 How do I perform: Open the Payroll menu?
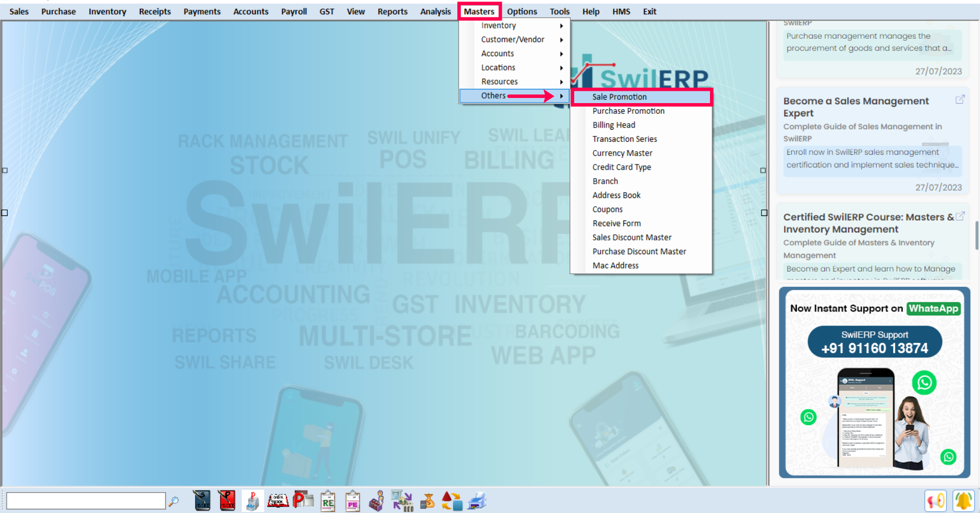[294, 11]
